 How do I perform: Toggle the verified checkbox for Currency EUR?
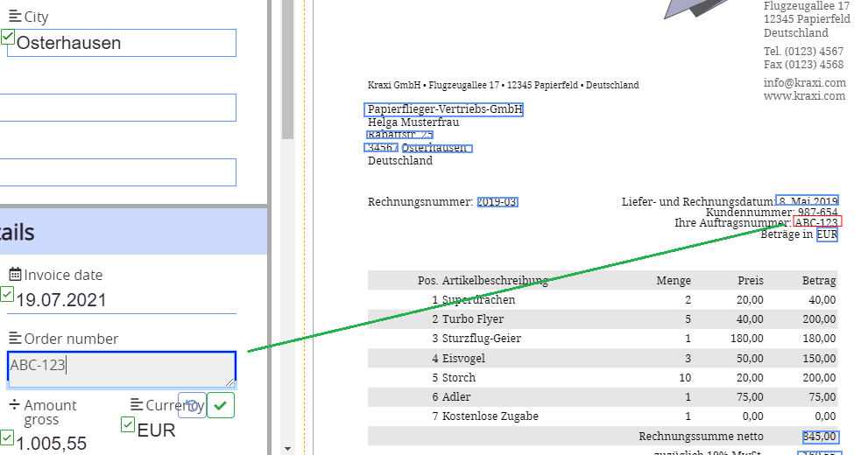click(x=128, y=424)
